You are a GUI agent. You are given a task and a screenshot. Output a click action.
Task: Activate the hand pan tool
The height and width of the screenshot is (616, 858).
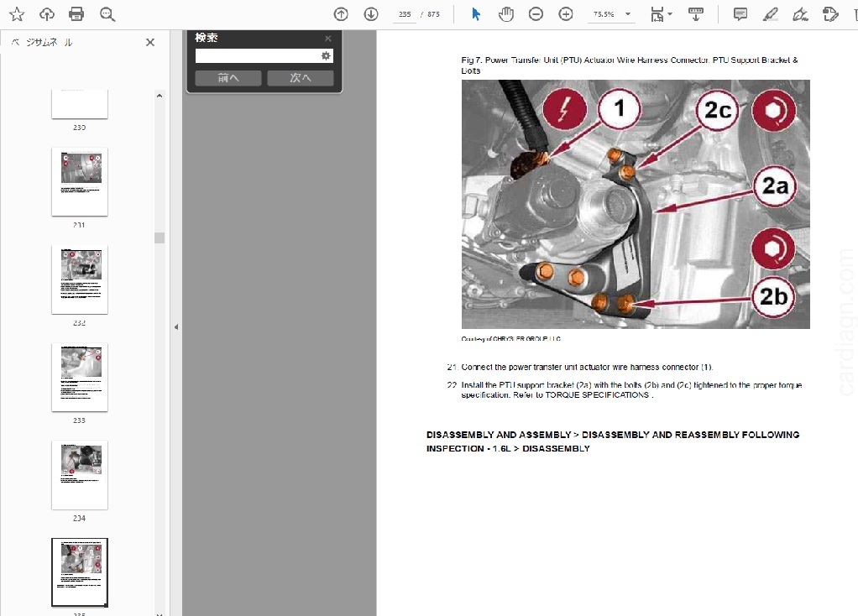point(506,14)
